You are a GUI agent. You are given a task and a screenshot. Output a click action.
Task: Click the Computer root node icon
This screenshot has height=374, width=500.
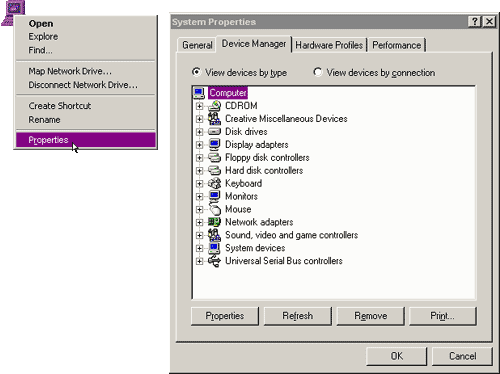[x=199, y=93]
